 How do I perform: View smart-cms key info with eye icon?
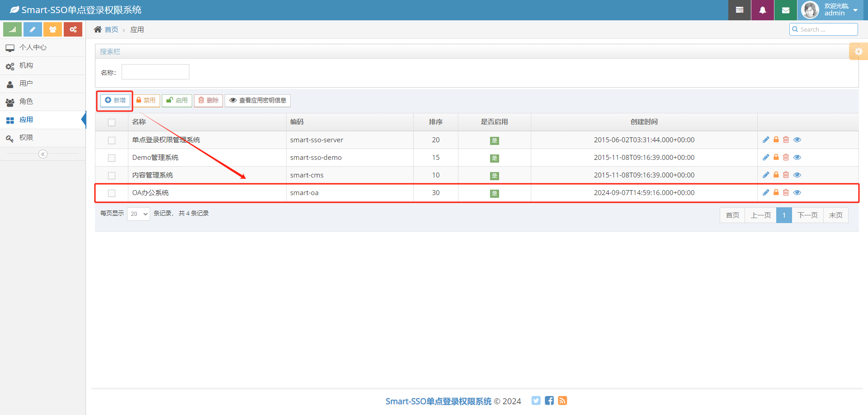pyautogui.click(x=797, y=175)
